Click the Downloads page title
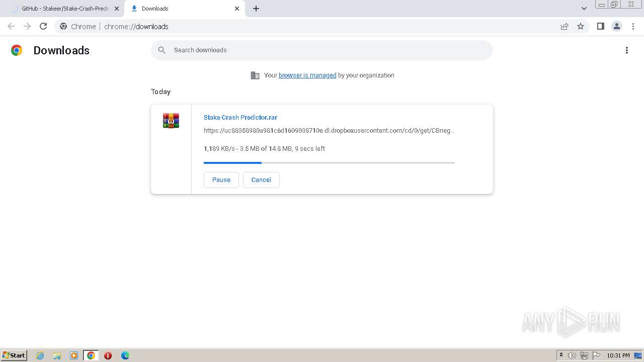Image resolution: width=644 pixels, height=362 pixels. point(61,50)
